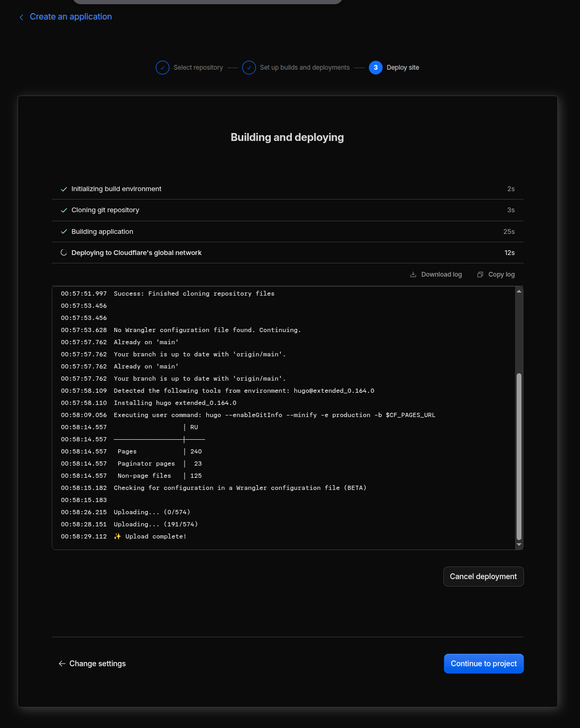Click the step 3 Deploy site badge
The height and width of the screenshot is (728, 580).
(376, 68)
